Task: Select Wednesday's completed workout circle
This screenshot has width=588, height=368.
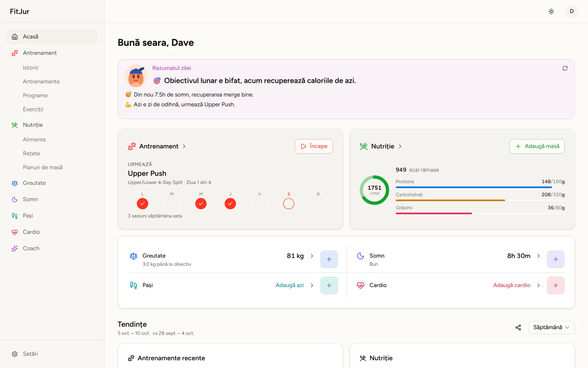Action: (201, 204)
